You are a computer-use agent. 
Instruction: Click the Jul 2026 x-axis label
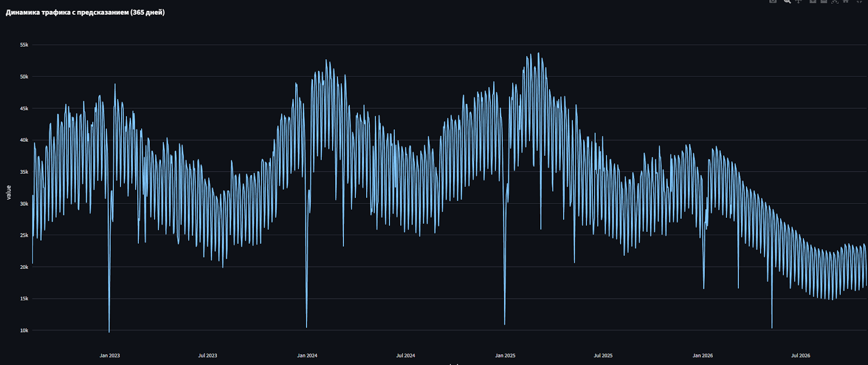[800, 356]
